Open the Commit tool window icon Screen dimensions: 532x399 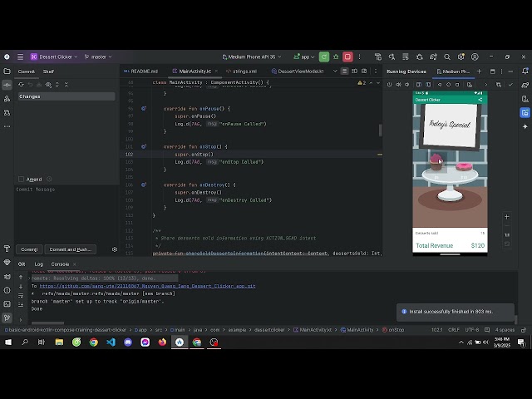point(7,85)
